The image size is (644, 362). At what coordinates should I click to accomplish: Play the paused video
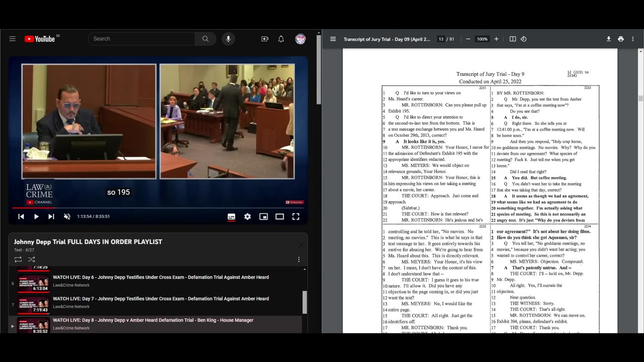pos(36,216)
